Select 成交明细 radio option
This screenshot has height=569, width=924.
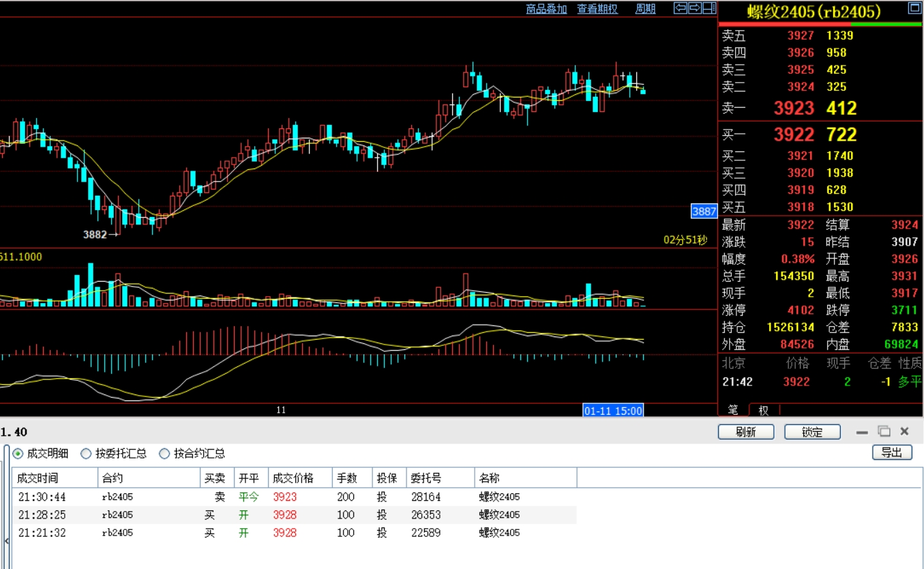(x=41, y=453)
